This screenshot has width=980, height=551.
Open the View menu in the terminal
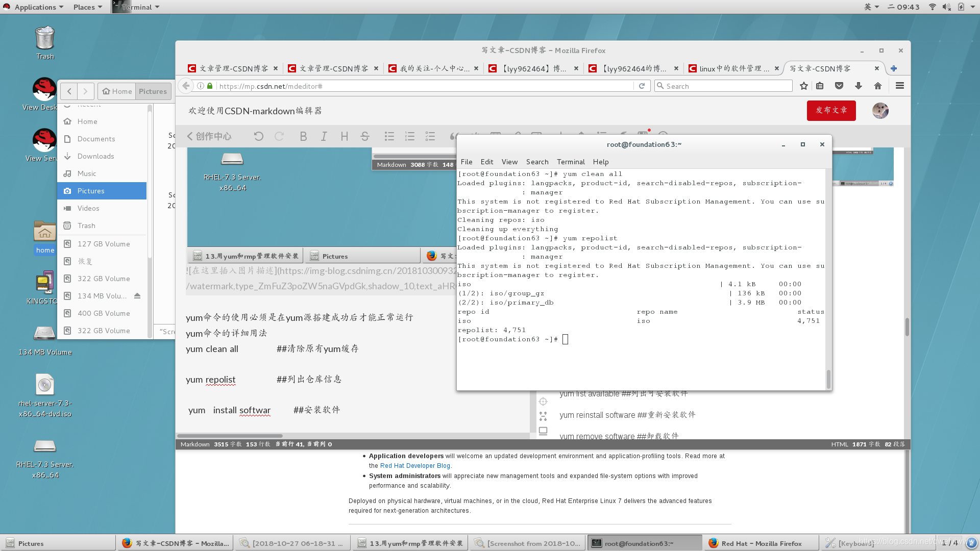pyautogui.click(x=509, y=162)
